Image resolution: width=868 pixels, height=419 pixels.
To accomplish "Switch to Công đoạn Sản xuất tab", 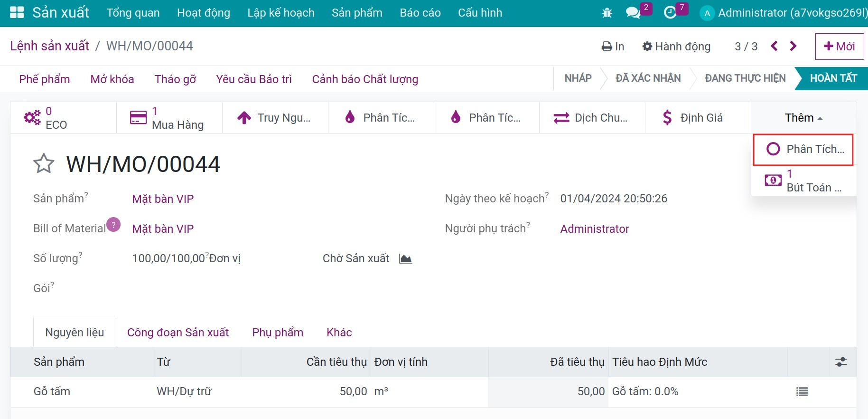I will pyautogui.click(x=178, y=333).
